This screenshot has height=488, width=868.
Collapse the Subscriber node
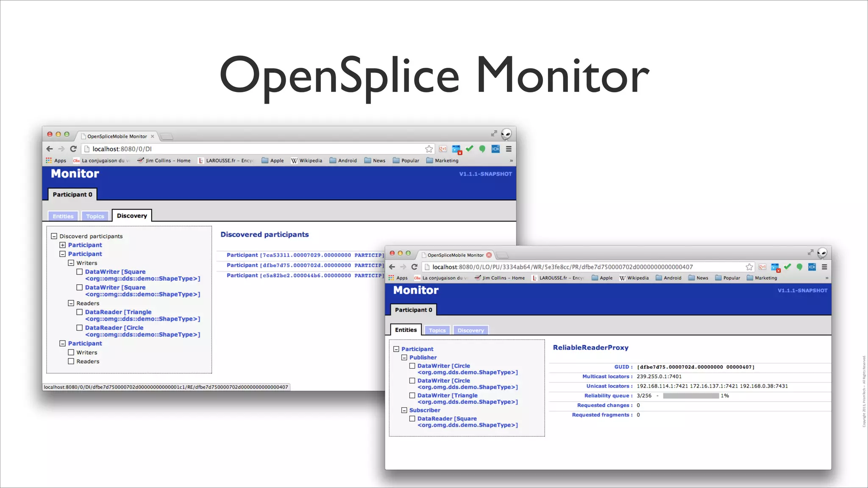pyautogui.click(x=404, y=410)
